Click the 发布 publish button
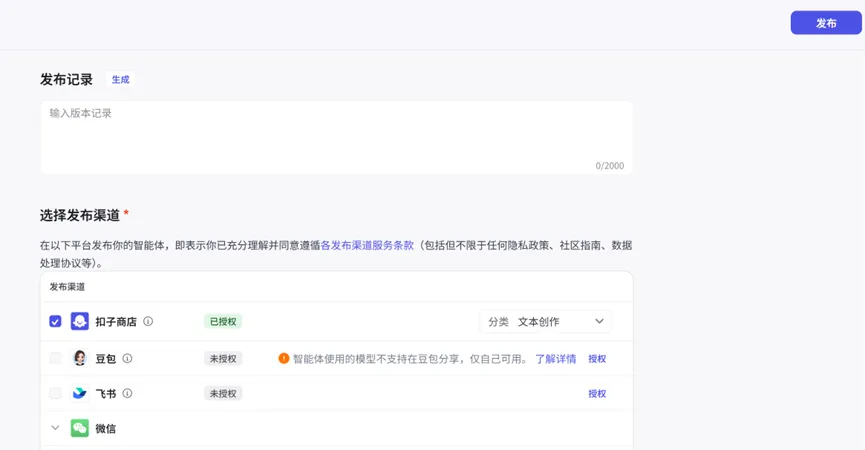Viewport: 865px width, 450px height. point(826,23)
